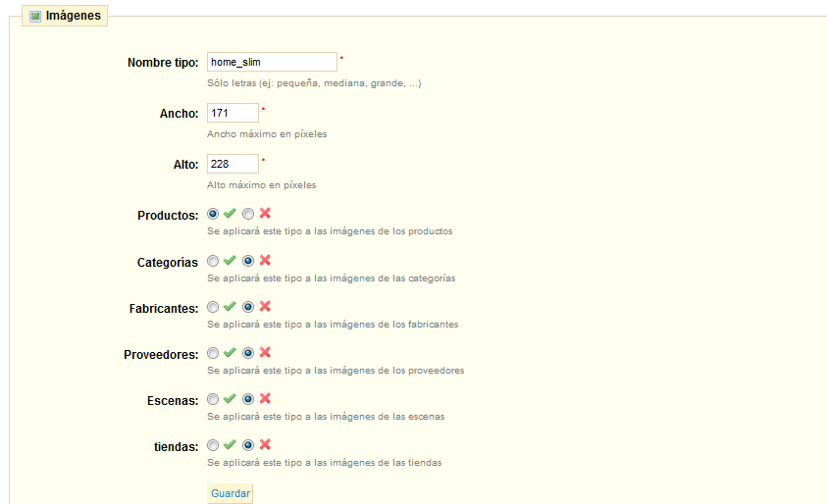Screen dimensions: 827x504
Task: Click the green checkmark icon for Categorías
Action: [x=230, y=261]
